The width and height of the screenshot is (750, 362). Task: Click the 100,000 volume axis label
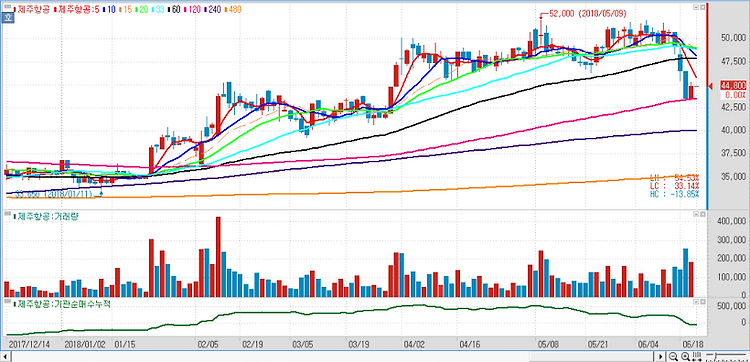(732, 277)
